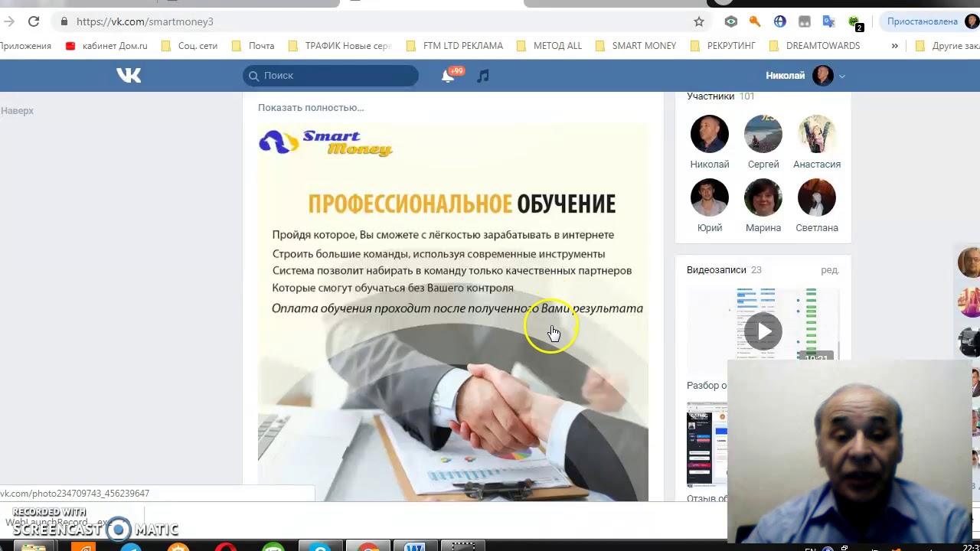Click the Приложения bookmarks shortcut
The image size is (980, 551).
25,46
